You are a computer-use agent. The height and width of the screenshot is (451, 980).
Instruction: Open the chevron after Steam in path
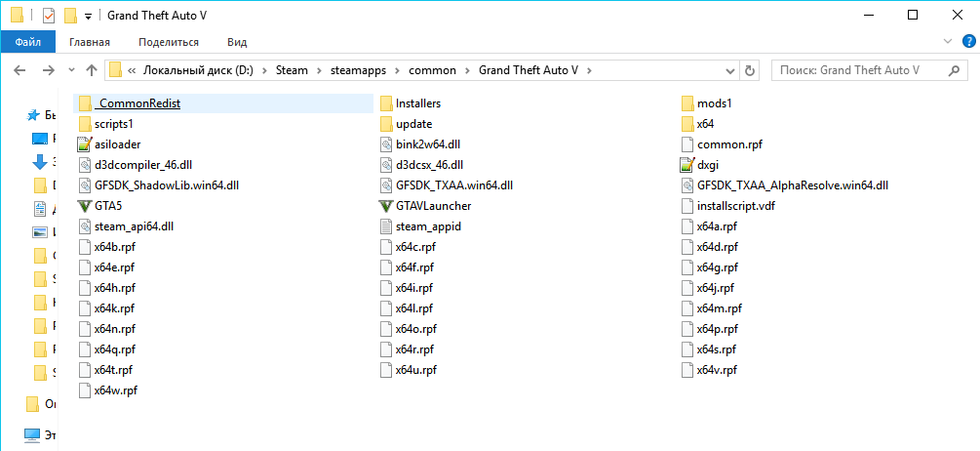coord(319,70)
